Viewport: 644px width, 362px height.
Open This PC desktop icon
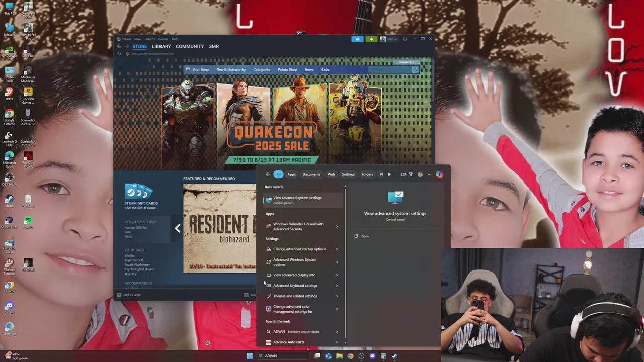tap(9, 9)
